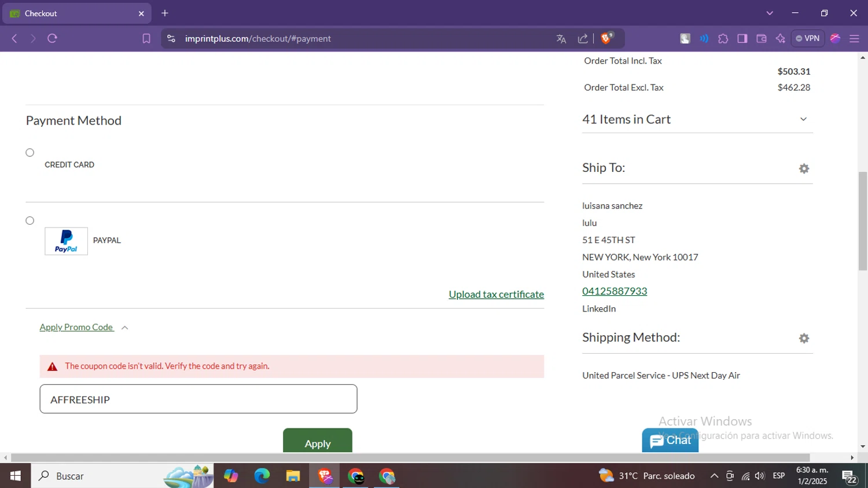This screenshot has height=488, width=868.
Task: Click the clock showing 6:30 a. m.
Action: click(812, 470)
